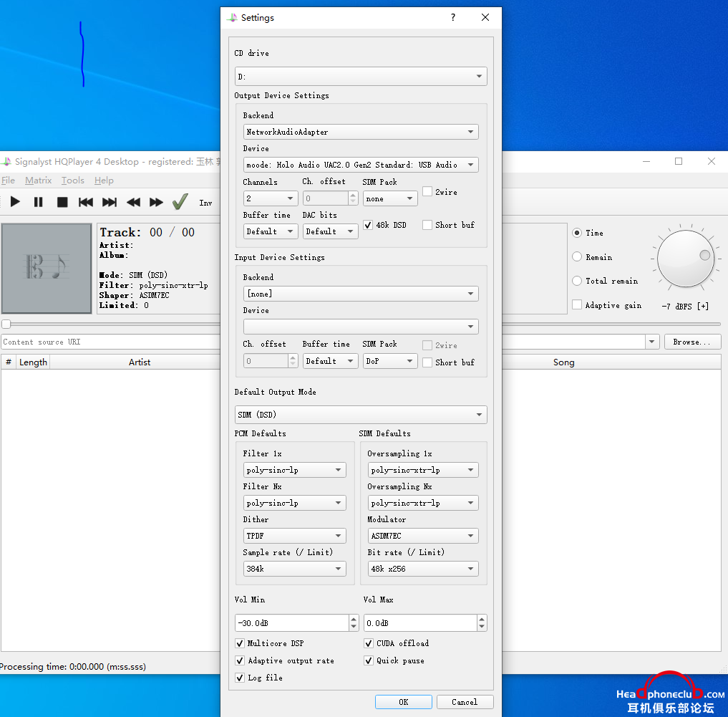Click the Vol Max 0.0dB field
728x717 pixels.
click(x=420, y=623)
